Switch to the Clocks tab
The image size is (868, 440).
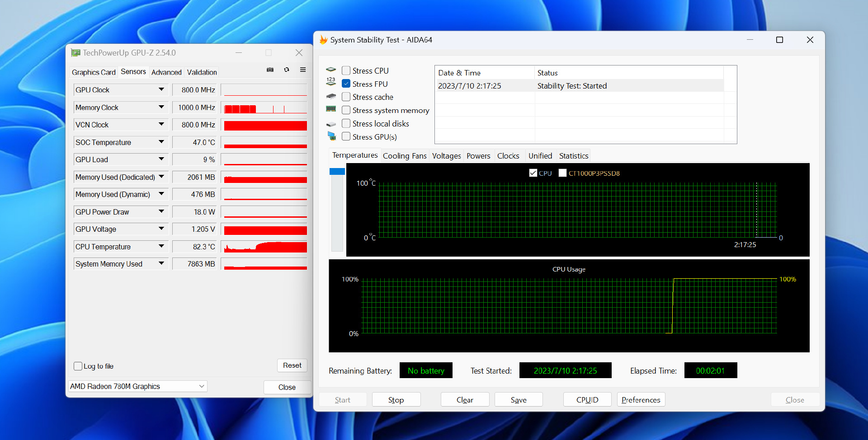click(x=508, y=156)
